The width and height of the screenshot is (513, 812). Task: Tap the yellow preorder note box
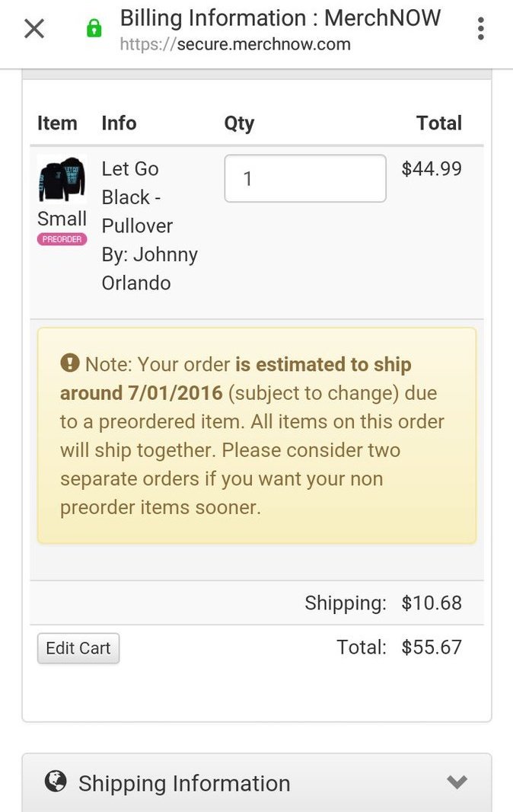point(256,436)
